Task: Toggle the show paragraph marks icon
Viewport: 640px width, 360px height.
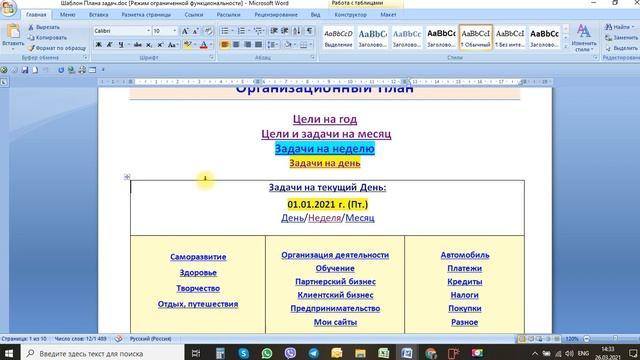Action: [x=309, y=31]
